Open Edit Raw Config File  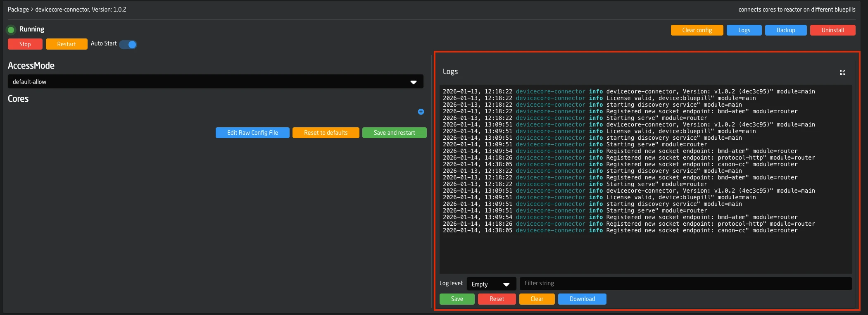[x=252, y=133]
